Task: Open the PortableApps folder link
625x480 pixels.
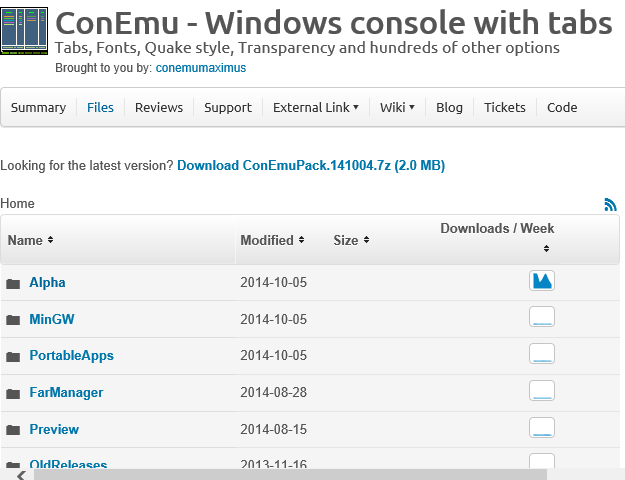Action: point(72,356)
